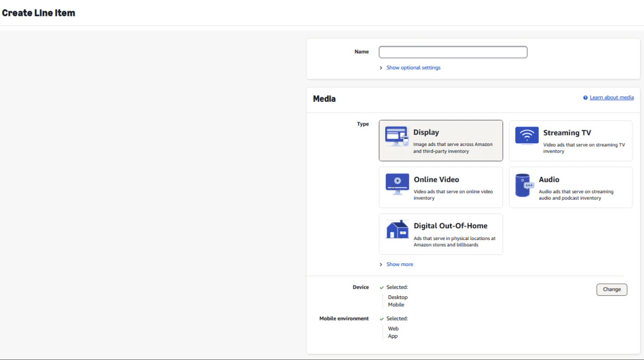This screenshot has height=360, width=644.
Task: Pick the Online Video title text
Action: 436,180
